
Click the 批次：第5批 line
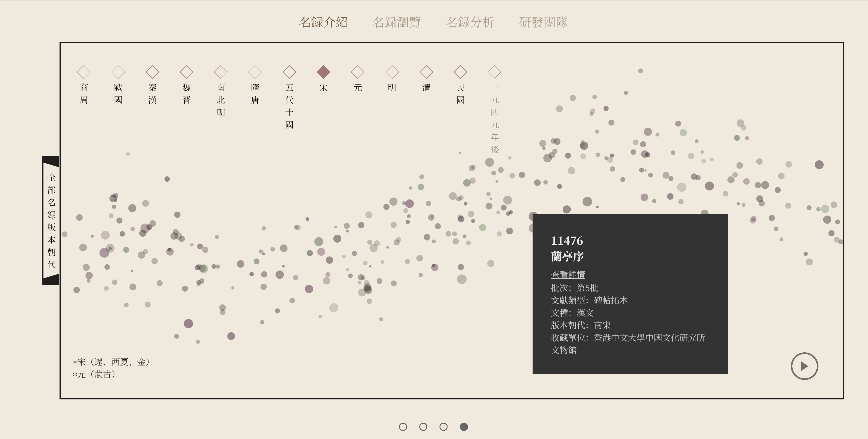(x=574, y=288)
